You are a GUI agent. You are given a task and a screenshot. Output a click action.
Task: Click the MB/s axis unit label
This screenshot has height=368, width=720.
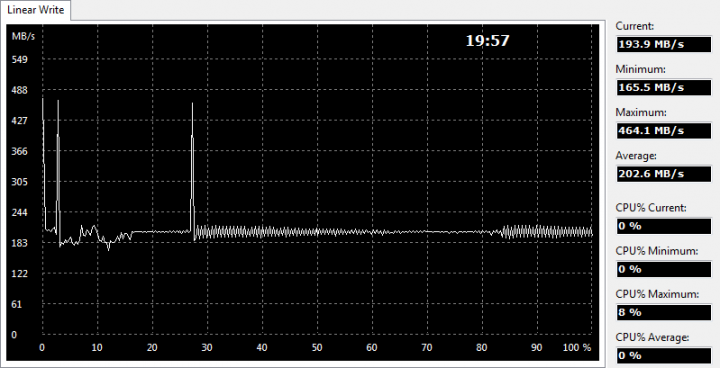pyautogui.click(x=23, y=37)
